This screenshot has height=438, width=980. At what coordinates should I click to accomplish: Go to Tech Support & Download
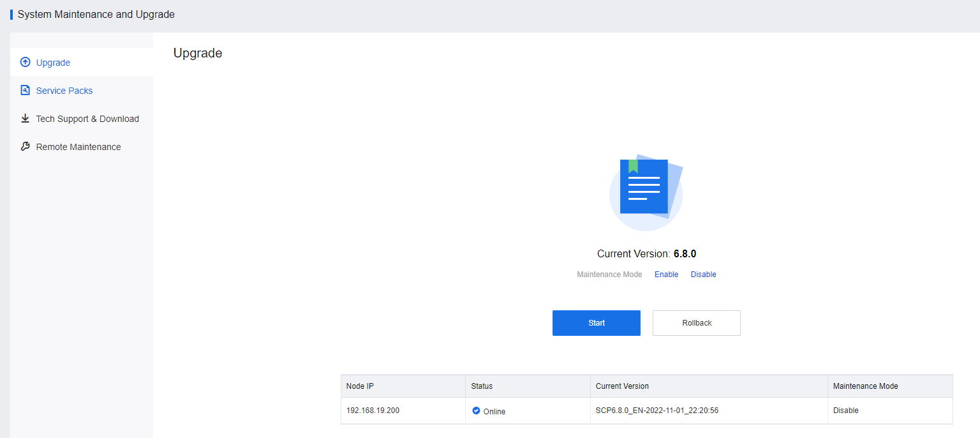pyautogui.click(x=87, y=119)
